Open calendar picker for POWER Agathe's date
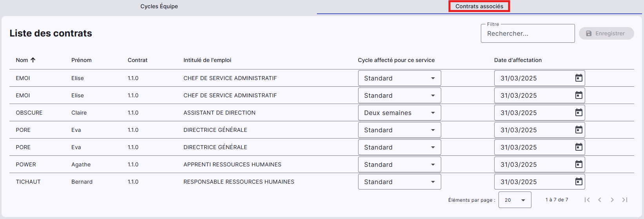This screenshot has width=644, height=219. 579,164
